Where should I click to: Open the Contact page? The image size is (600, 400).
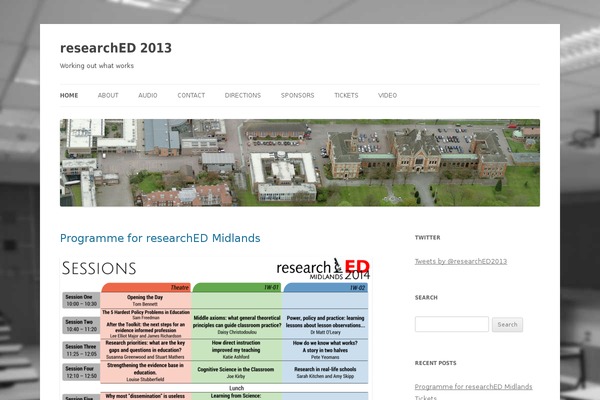point(191,95)
